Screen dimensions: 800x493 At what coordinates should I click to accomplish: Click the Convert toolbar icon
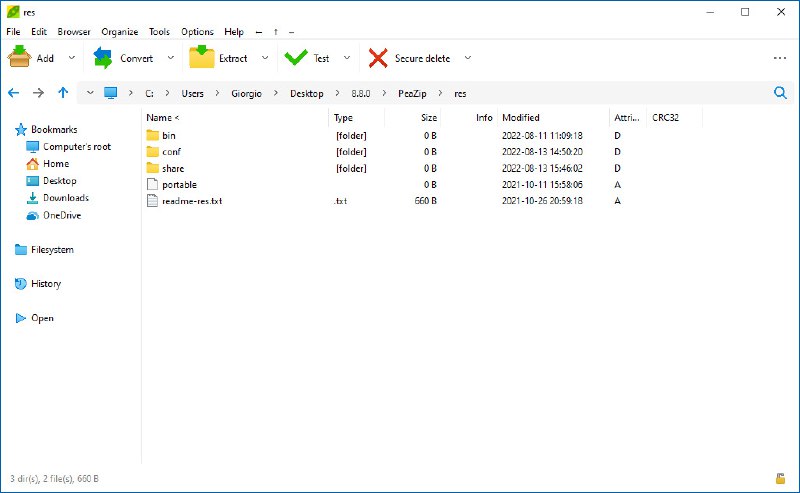point(103,58)
